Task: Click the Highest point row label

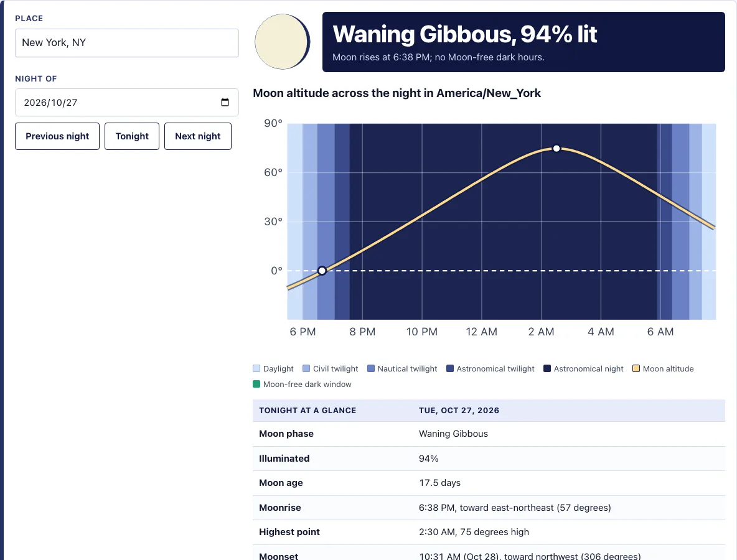Action: click(289, 532)
